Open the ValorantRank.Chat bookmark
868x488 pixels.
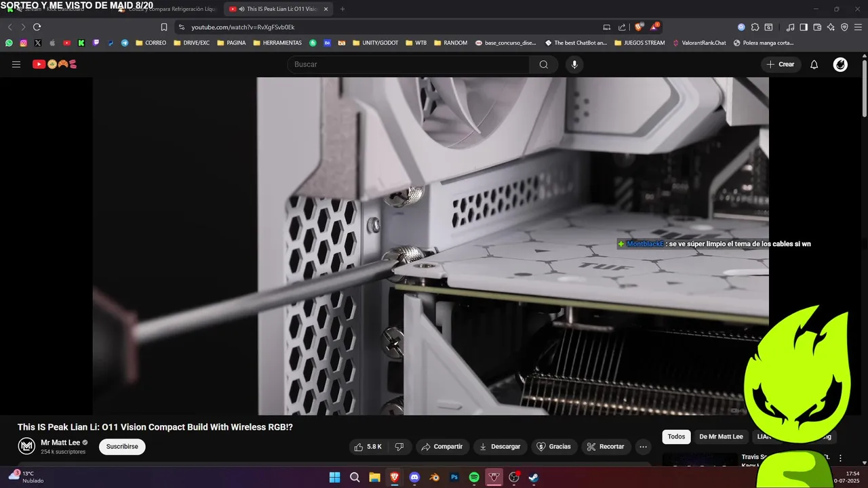point(699,43)
